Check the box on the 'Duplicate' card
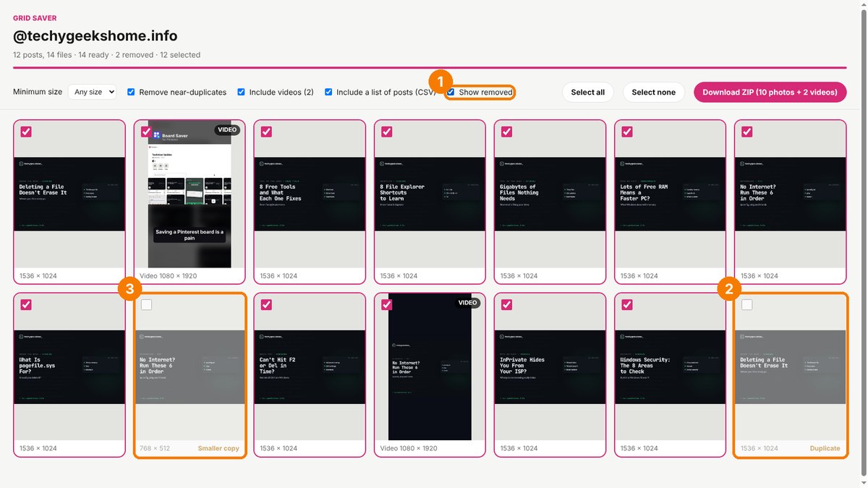The height and width of the screenshot is (488, 868). pos(746,304)
